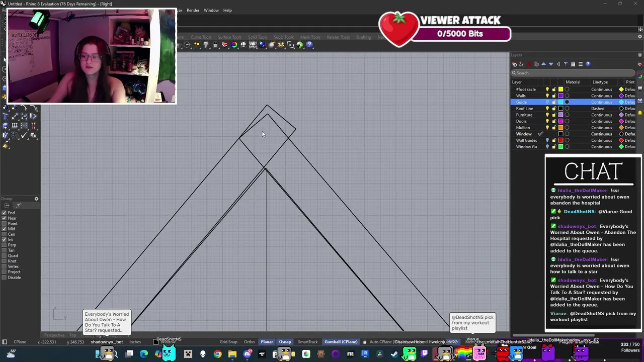Enable the Perp osnap checkbox
This screenshot has width=644, height=362.
click(4, 245)
